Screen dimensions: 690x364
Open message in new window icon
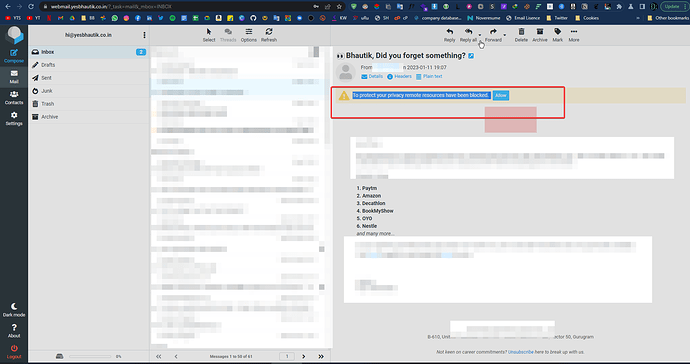pos(471,56)
